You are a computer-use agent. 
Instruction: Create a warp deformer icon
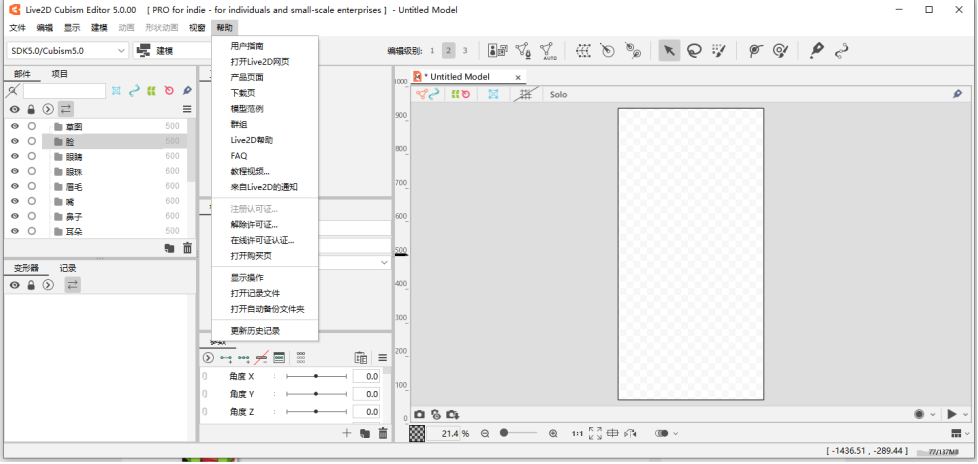[x=583, y=51]
